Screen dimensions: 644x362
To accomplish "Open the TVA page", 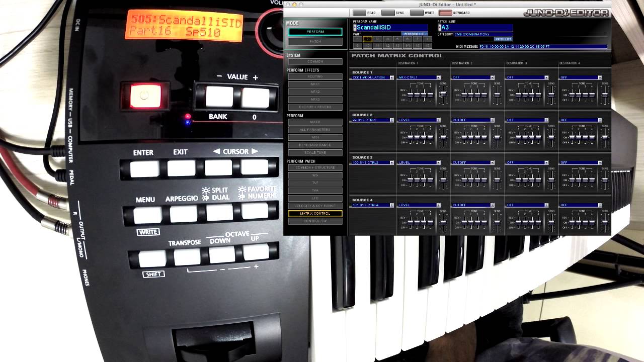I will tap(315, 191).
